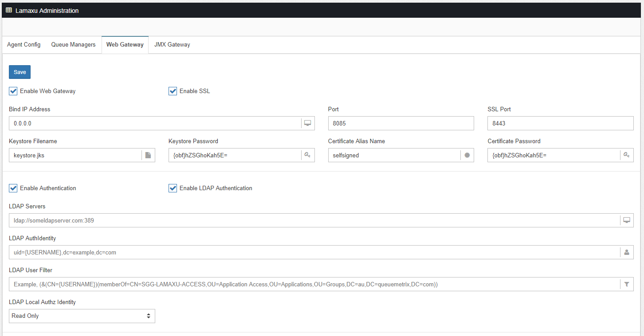Uncheck Enable Authentication
The image size is (644, 336).
tap(13, 188)
